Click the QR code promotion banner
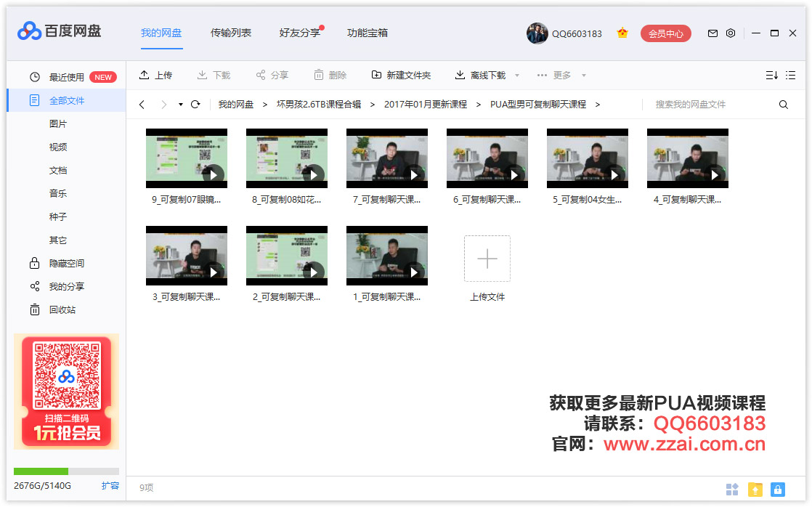Screen dimensions: 812x507 66,392
